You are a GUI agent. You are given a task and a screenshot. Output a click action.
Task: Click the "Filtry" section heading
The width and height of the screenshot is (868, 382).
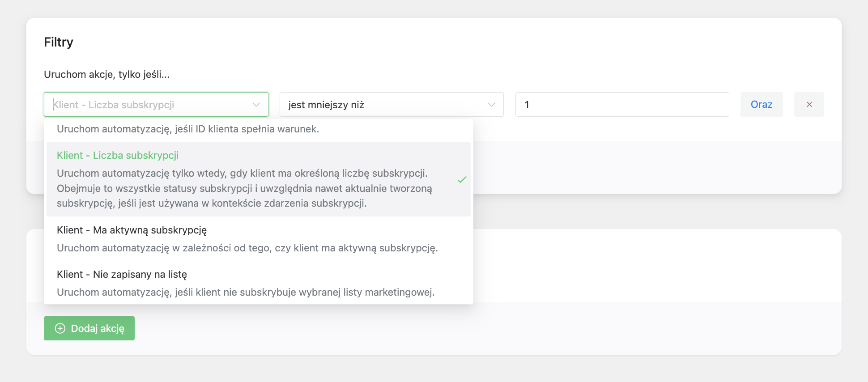point(59,42)
